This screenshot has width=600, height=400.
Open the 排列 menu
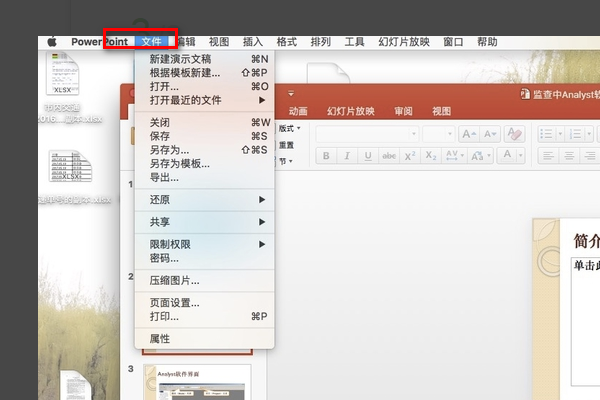[321, 41]
